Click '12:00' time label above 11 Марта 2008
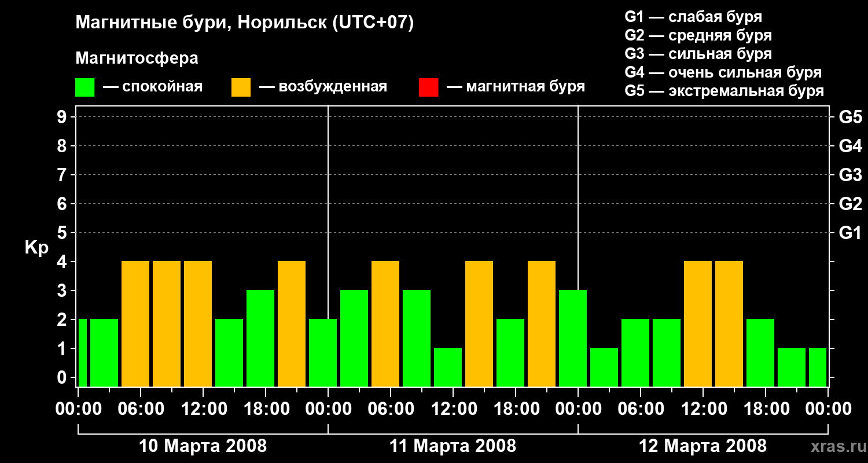868x463 pixels. pyautogui.click(x=453, y=409)
